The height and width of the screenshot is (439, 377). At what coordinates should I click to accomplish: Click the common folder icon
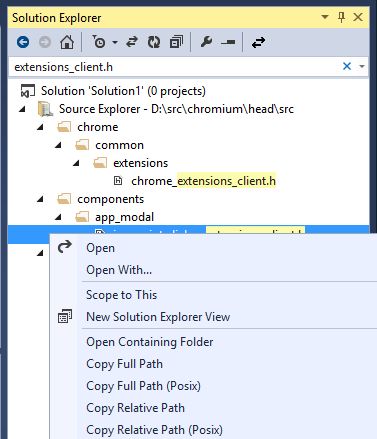[82, 145]
